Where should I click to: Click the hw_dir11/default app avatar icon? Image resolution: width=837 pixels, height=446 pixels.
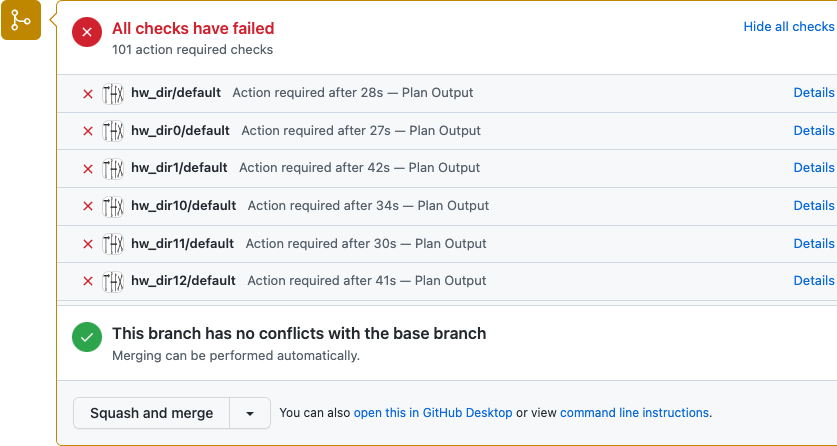coord(113,244)
